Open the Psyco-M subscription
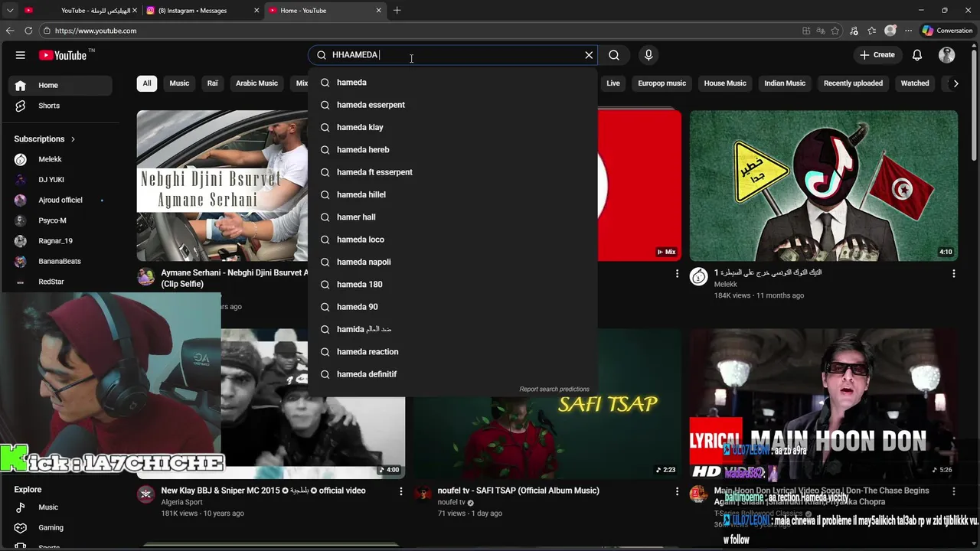This screenshot has width=980, height=551. pyautogui.click(x=61, y=220)
